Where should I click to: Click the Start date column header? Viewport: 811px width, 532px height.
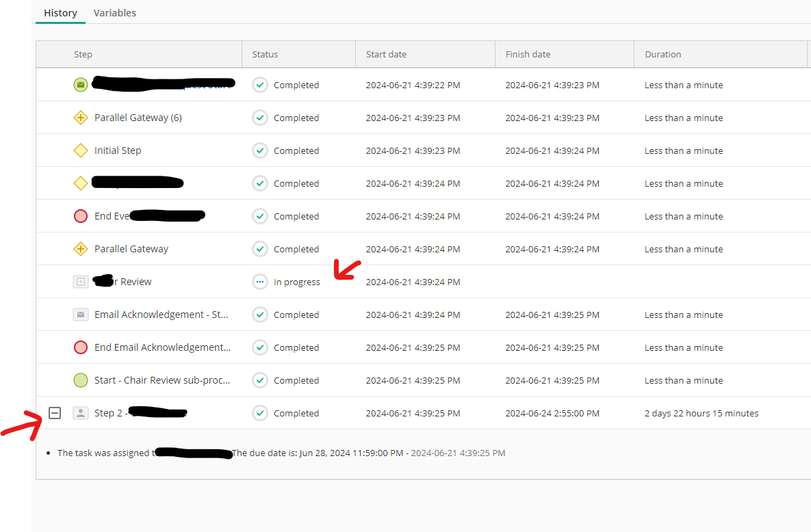386,55
